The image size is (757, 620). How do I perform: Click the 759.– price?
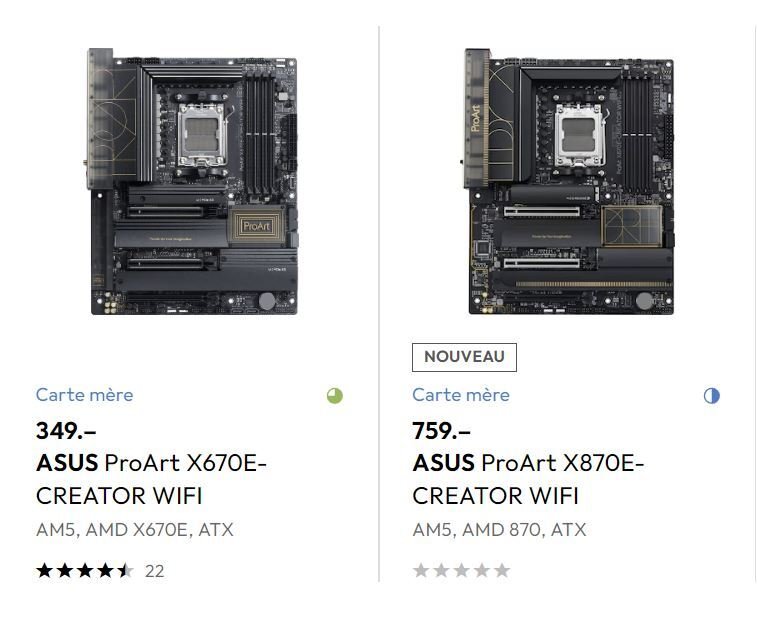point(442,431)
